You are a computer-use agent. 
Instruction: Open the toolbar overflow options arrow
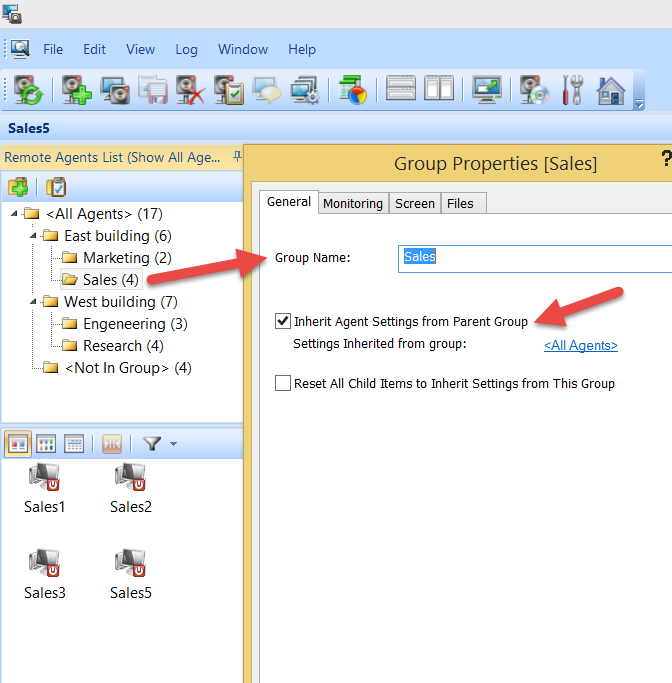tap(639, 104)
